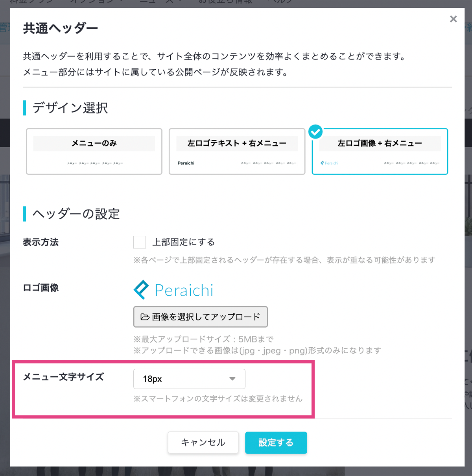472x476 pixels.
Task: Click the blue checkmark badge on selected design
Action: click(315, 132)
